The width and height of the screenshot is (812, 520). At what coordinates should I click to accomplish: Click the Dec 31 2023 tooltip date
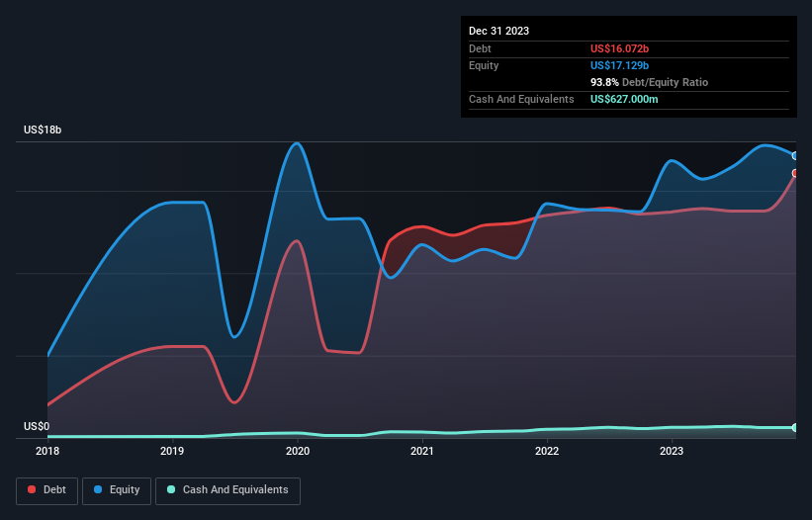click(498, 31)
